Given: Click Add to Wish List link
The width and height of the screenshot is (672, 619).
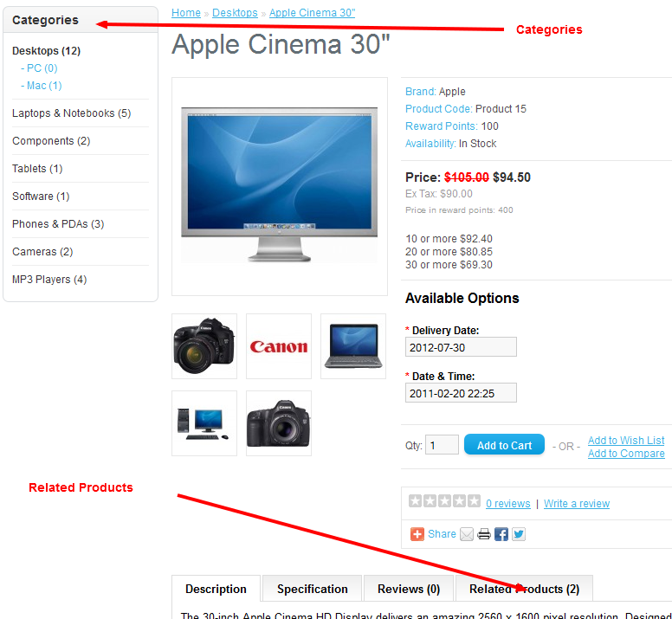Looking at the screenshot, I should pyautogui.click(x=626, y=440).
